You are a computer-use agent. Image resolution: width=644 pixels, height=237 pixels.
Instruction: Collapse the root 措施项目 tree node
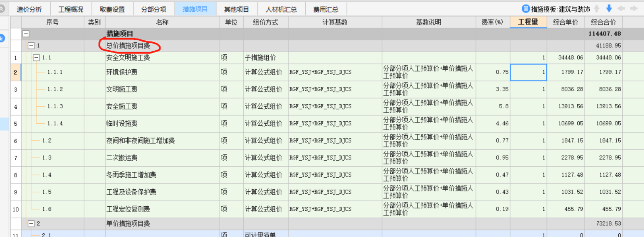click(x=26, y=34)
